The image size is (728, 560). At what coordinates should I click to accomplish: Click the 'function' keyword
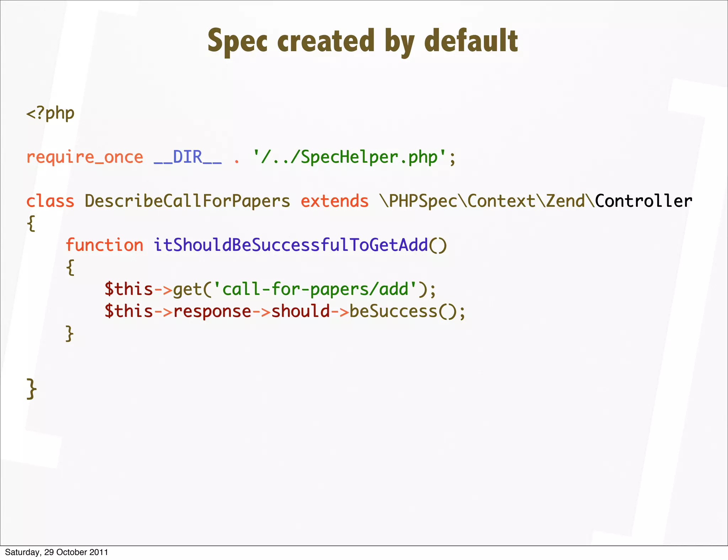click(x=104, y=246)
